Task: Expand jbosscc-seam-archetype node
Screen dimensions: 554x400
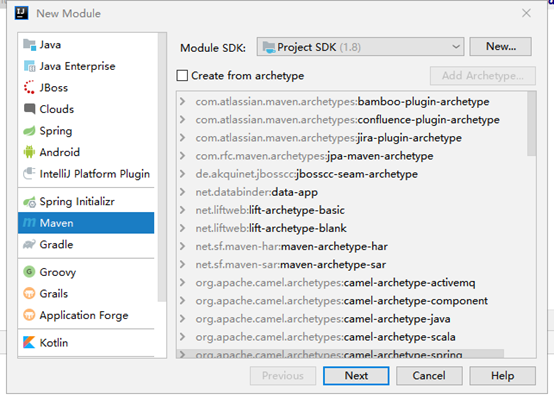Action: click(x=183, y=174)
